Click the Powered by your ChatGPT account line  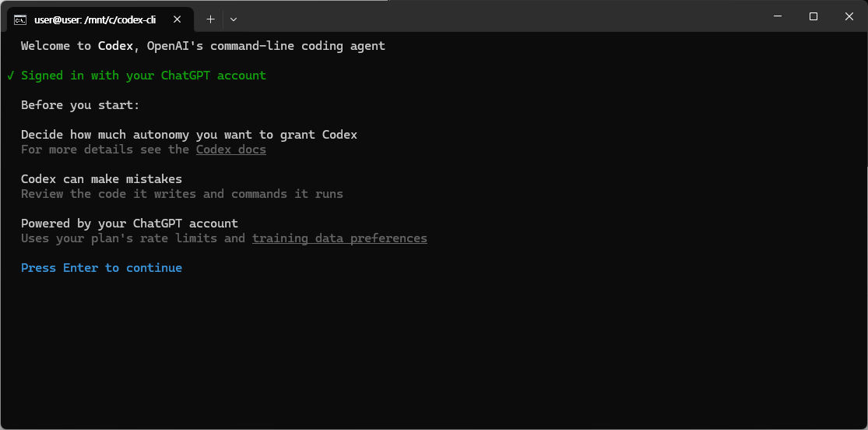click(x=129, y=224)
